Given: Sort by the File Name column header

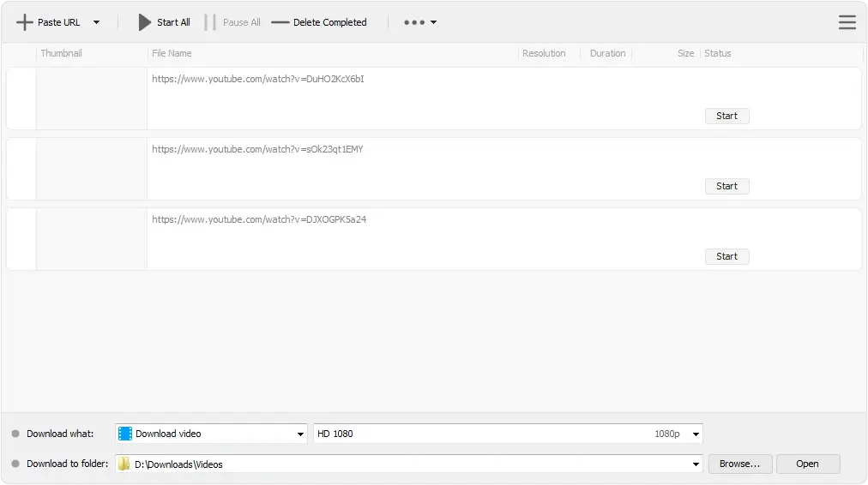Looking at the screenshot, I should pos(172,53).
